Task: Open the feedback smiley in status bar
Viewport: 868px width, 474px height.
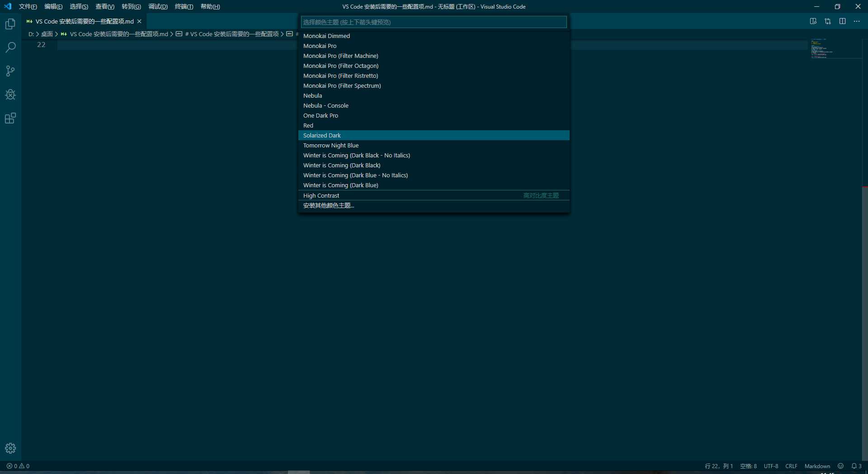Action: [x=840, y=466]
